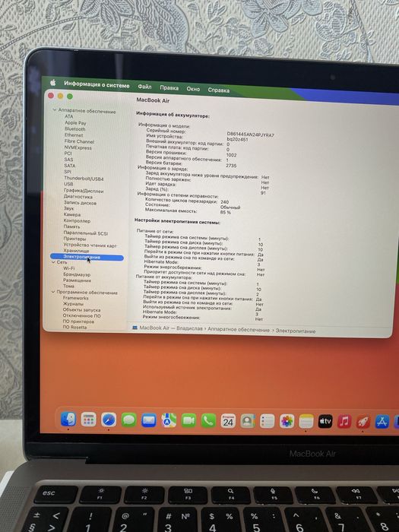Open Notes from the dock
The image size is (399, 532).
(306, 422)
